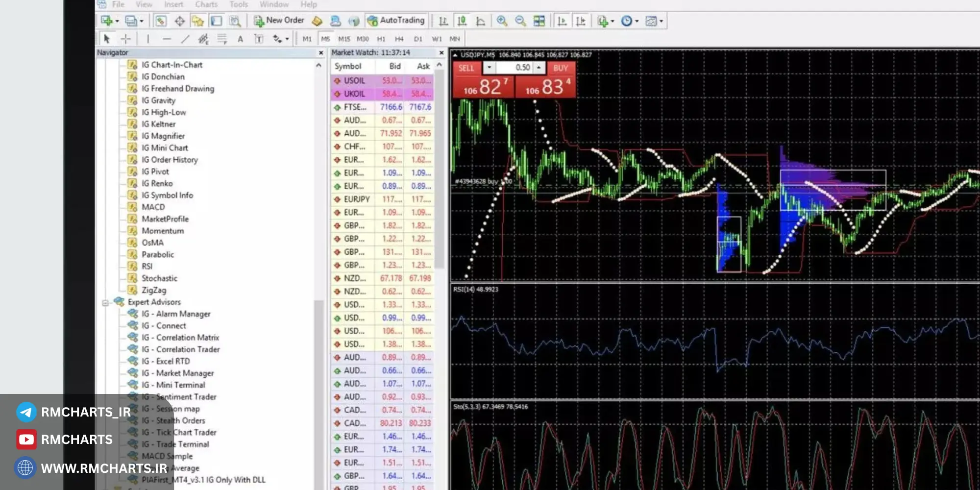Collapse the Expert Advisors tree node
Image resolution: width=980 pixels, height=490 pixels.
click(105, 303)
